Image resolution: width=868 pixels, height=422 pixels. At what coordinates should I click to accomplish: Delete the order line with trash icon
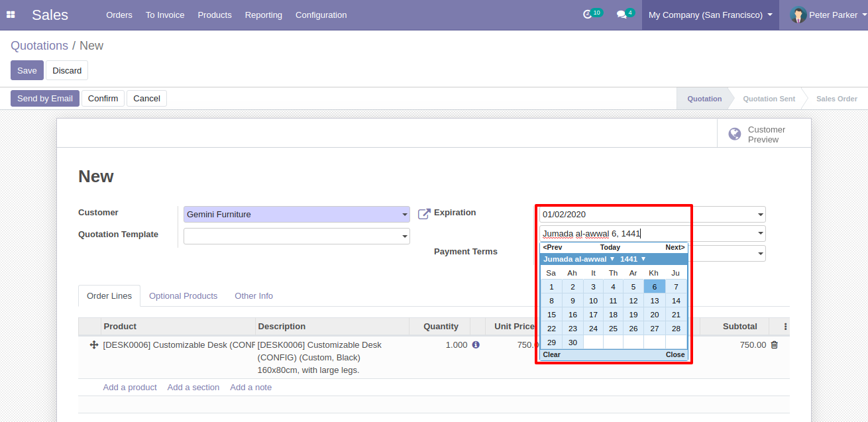point(774,345)
